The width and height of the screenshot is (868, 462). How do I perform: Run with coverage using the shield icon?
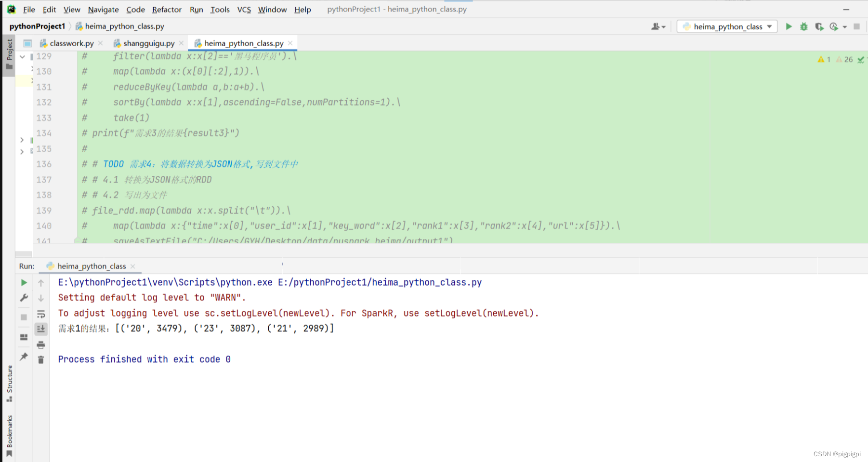(819, 26)
